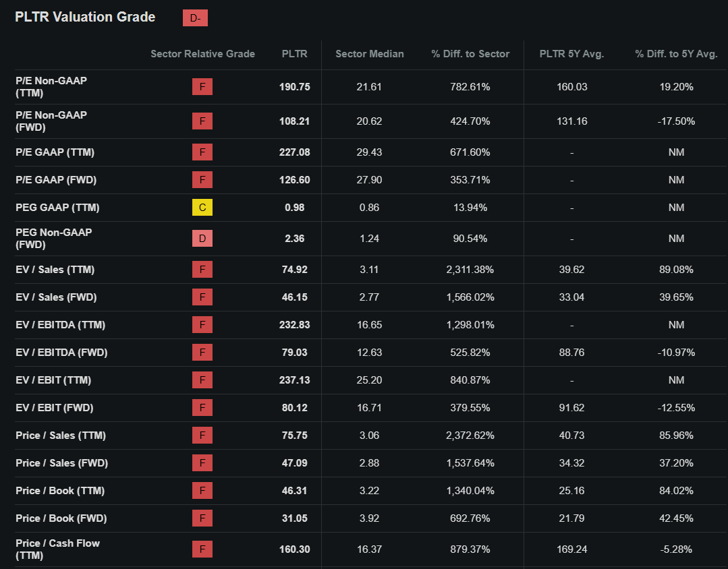The width and height of the screenshot is (728, 569).
Task: Click the PLTR 5Y Avg. column header
Action: (x=571, y=54)
